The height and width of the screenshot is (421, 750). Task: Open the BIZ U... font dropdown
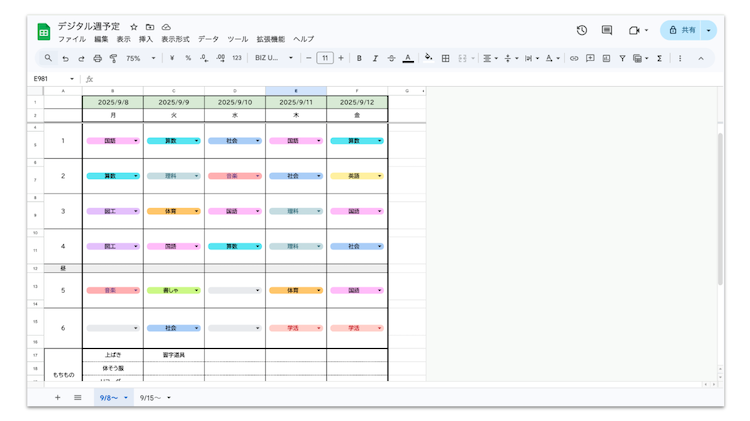click(273, 59)
